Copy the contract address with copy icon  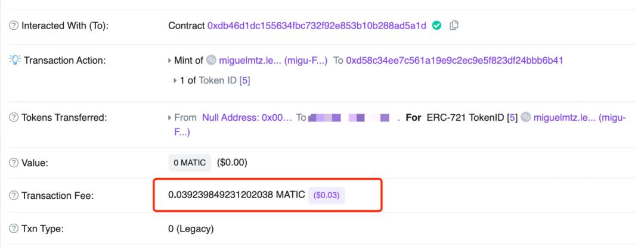click(454, 26)
